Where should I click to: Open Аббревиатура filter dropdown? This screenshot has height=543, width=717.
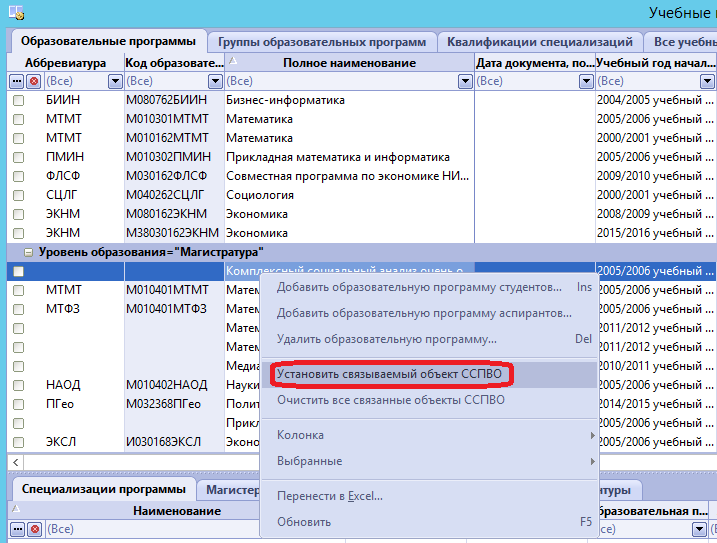coord(115,81)
